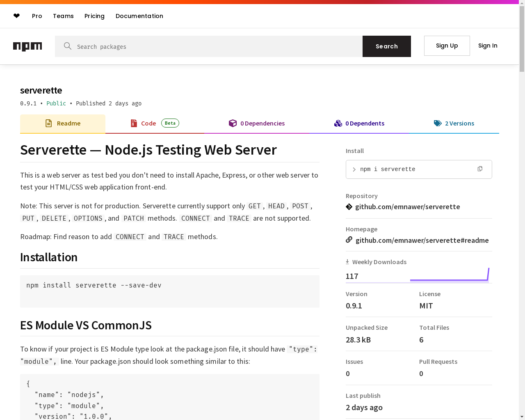Click the Beta badge beside Code
The height and width of the screenshot is (420, 525).
pyautogui.click(x=170, y=123)
